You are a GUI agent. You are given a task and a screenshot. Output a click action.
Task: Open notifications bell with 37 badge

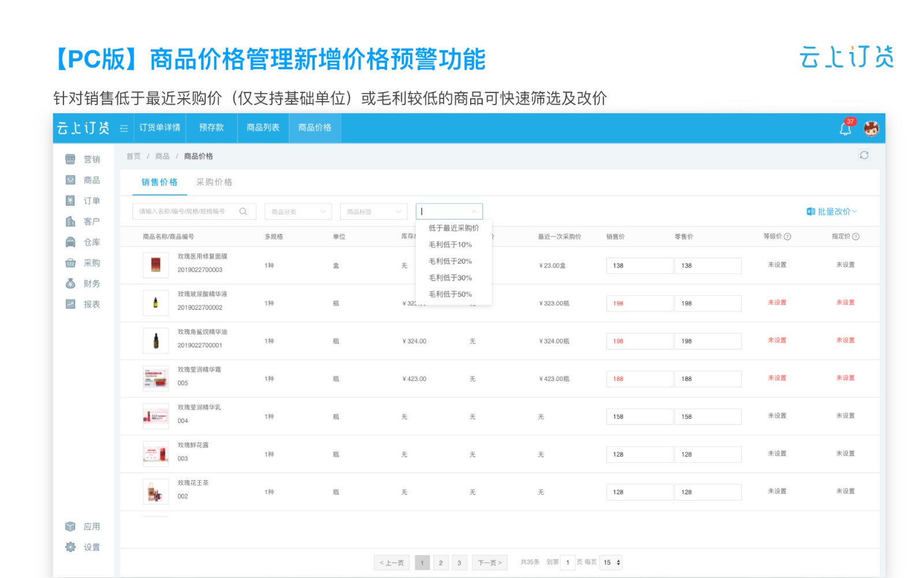point(845,128)
